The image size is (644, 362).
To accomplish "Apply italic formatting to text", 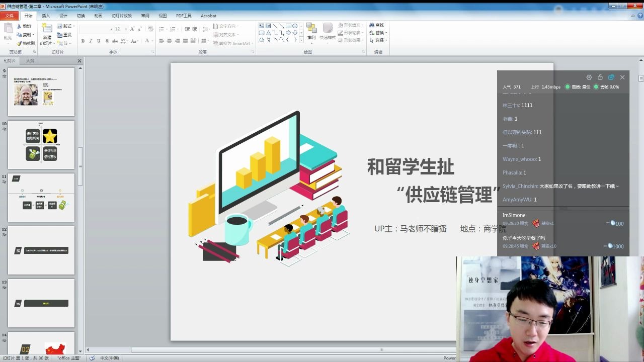I will (90, 40).
